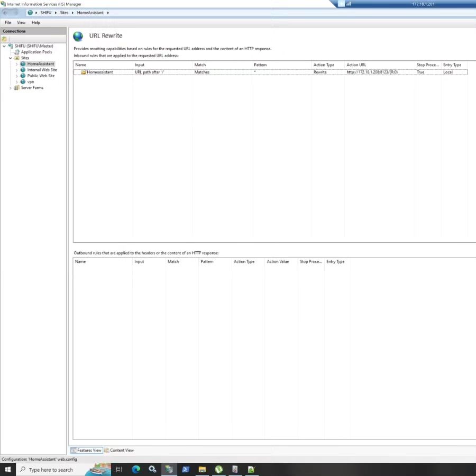Click the Sites folder icon
This screenshot has height=476, width=476.
(17, 58)
